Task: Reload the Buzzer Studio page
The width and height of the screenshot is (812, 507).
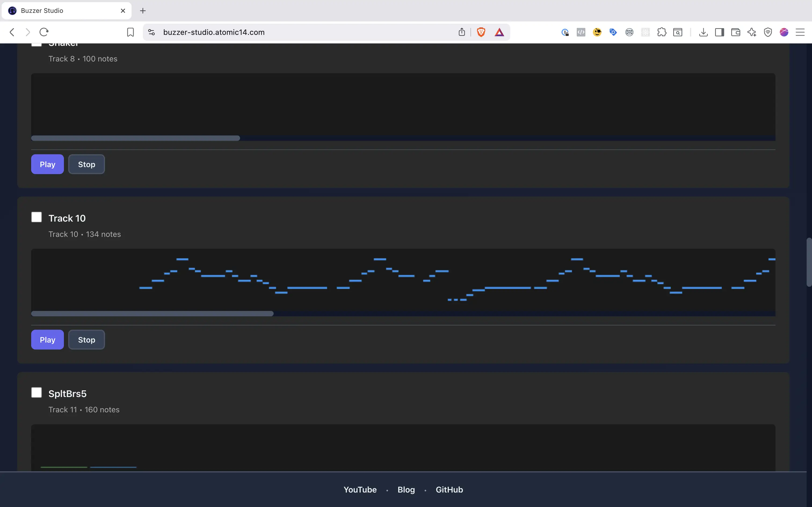Action: (44, 32)
